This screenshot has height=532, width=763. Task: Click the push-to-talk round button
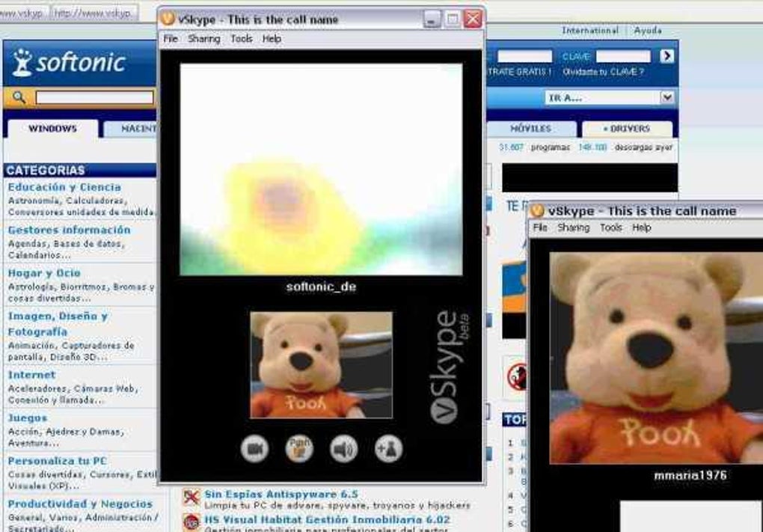(299, 449)
